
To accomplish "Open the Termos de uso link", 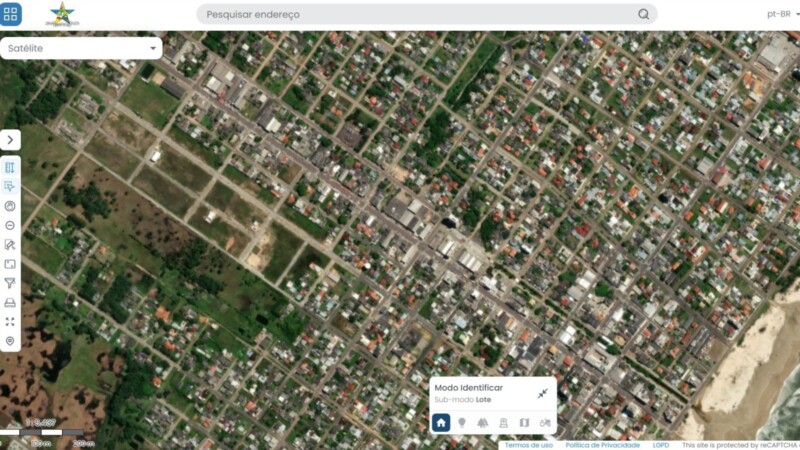I will 528,445.
